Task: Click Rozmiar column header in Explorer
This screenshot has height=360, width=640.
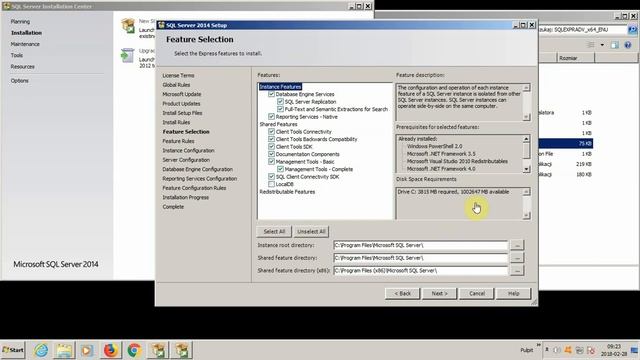Action: (x=576, y=58)
